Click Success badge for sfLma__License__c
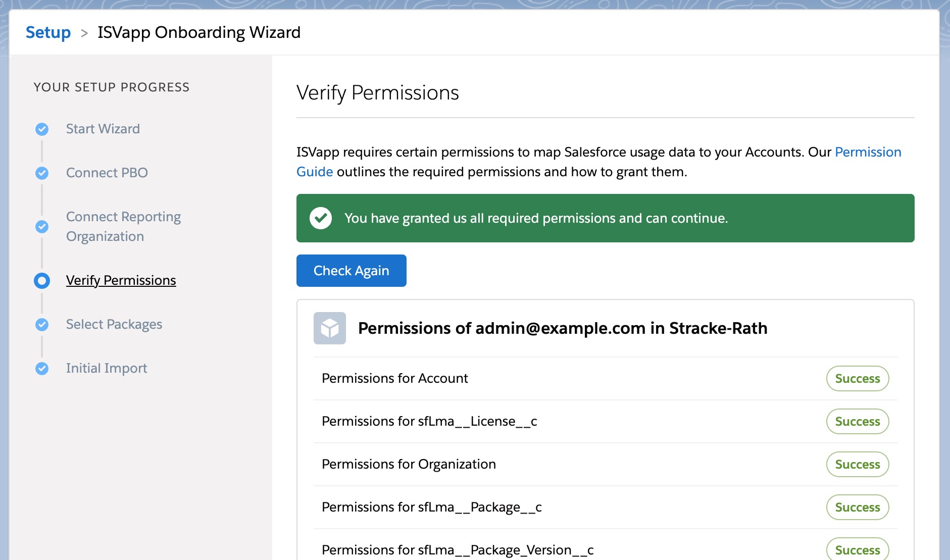Image resolution: width=950 pixels, height=560 pixels. (858, 422)
